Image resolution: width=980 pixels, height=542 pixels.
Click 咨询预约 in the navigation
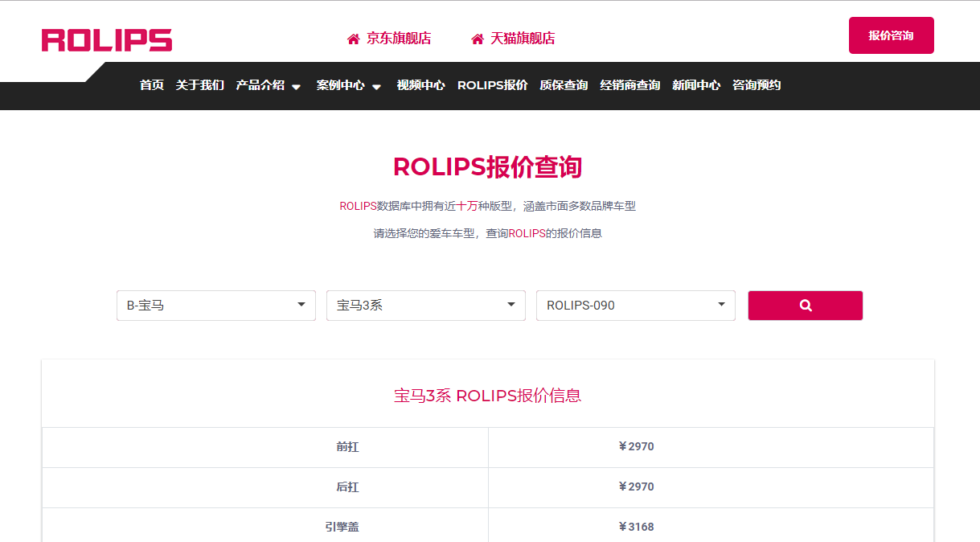coord(757,85)
